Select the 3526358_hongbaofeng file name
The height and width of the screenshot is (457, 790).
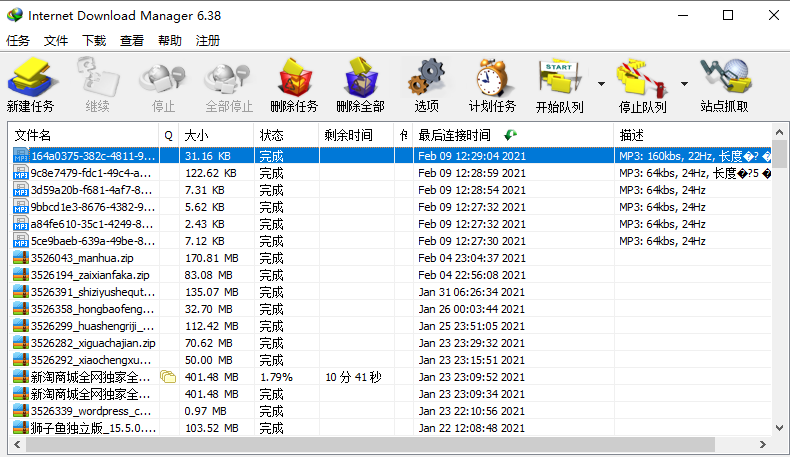point(93,309)
